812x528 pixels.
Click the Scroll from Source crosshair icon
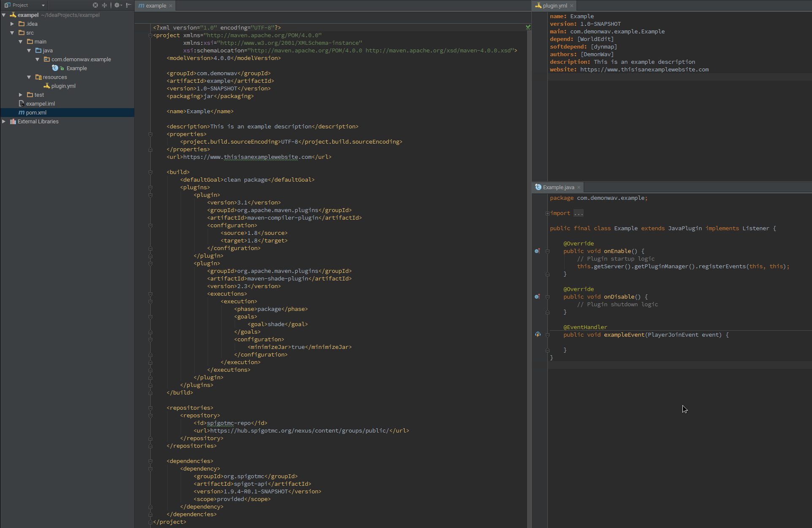tap(95, 5)
